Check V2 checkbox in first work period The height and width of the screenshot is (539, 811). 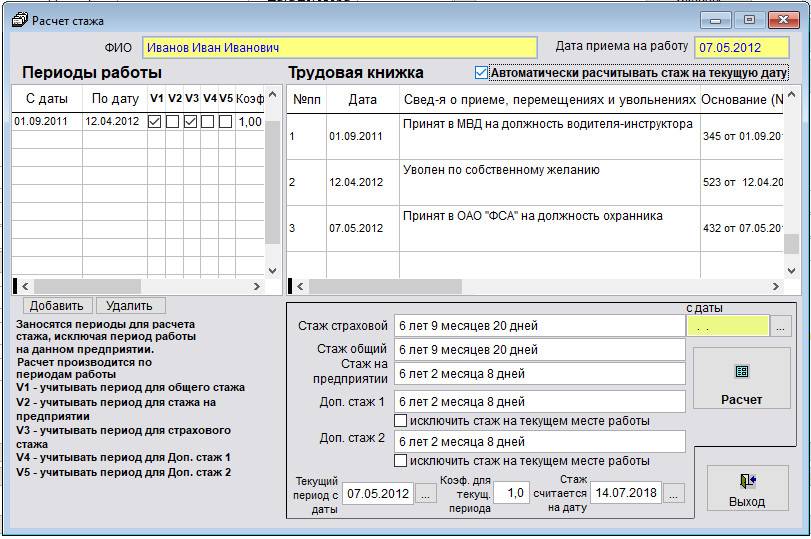[x=173, y=121]
